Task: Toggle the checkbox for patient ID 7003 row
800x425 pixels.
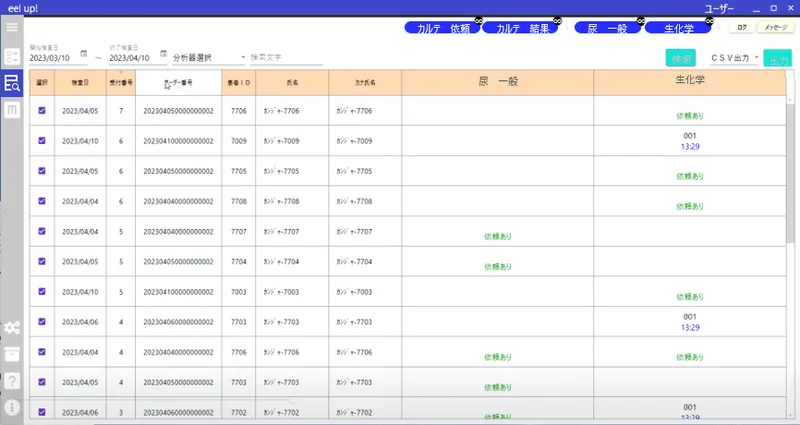Action: coord(42,292)
